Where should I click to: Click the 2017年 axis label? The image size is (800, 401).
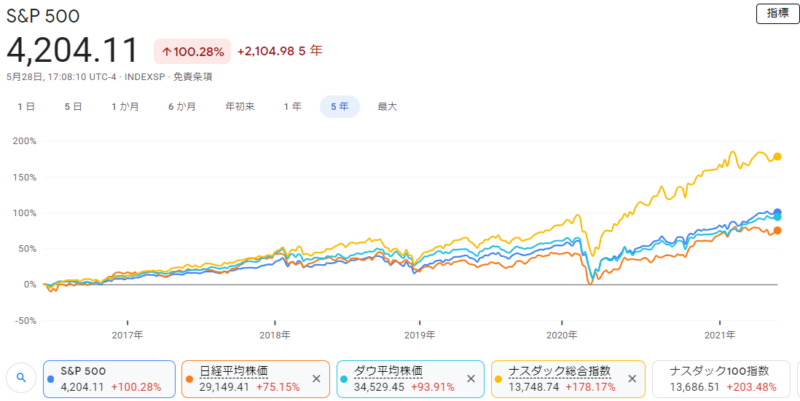(x=128, y=335)
